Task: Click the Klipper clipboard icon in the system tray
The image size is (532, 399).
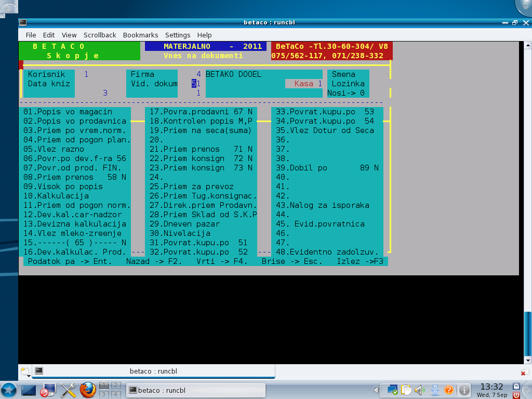Action: click(406, 390)
